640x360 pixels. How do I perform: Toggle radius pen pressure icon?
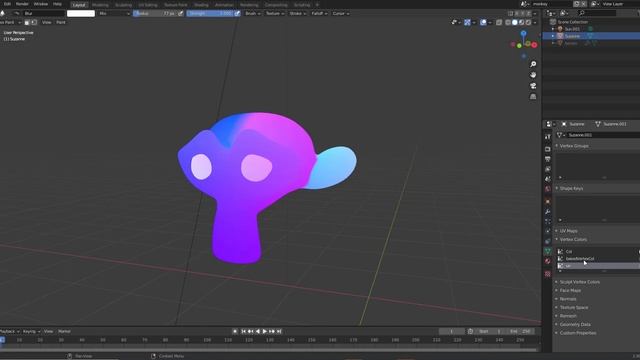[x=181, y=13]
